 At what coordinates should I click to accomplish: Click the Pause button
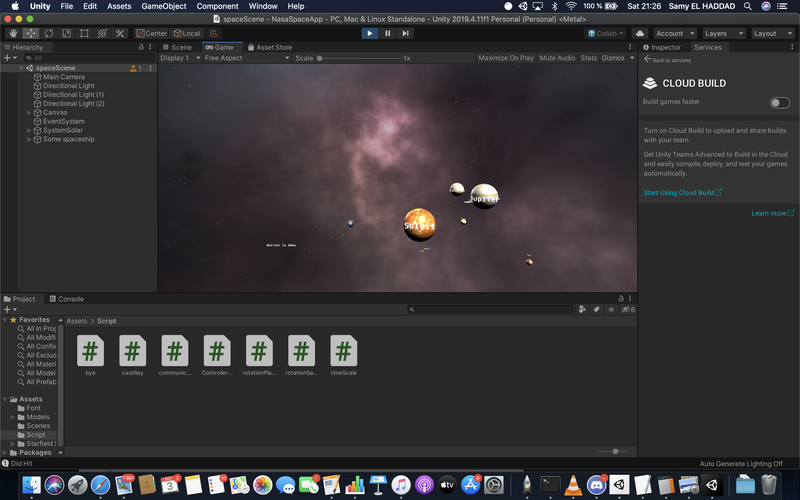(387, 33)
